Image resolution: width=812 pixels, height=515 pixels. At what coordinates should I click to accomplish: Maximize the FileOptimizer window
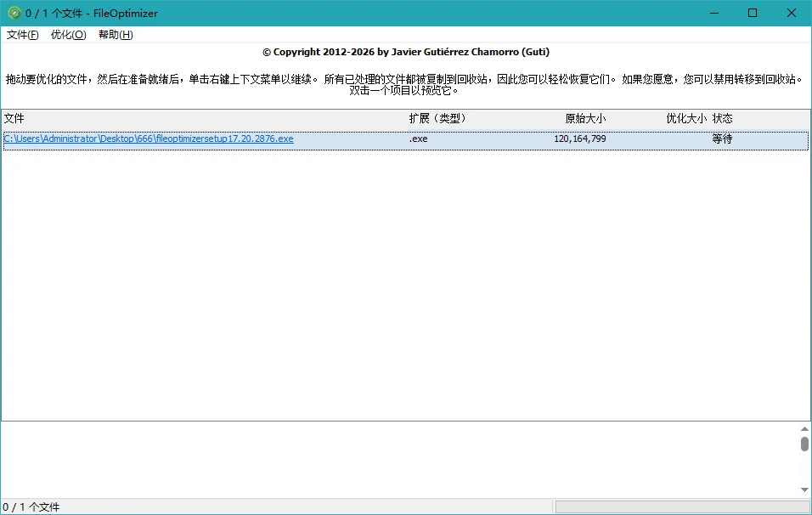[x=753, y=13]
